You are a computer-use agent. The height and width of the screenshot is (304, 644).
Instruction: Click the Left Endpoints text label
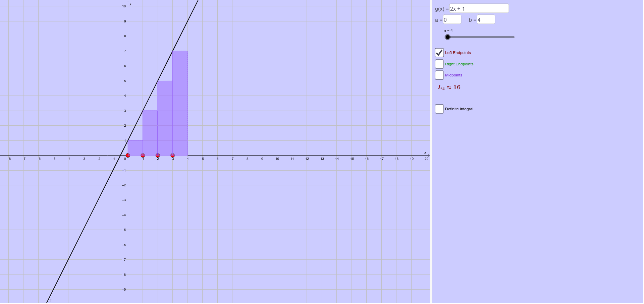click(x=458, y=53)
